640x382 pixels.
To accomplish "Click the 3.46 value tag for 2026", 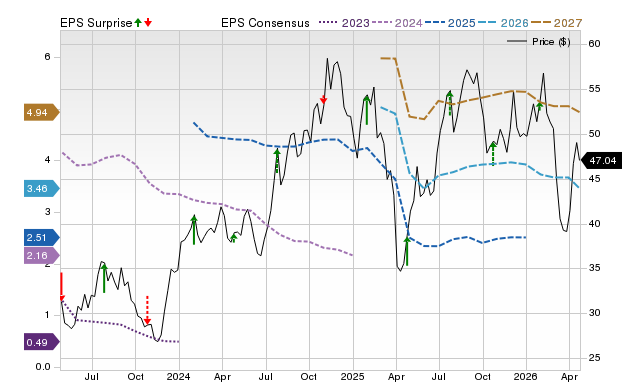I will coord(42,189).
